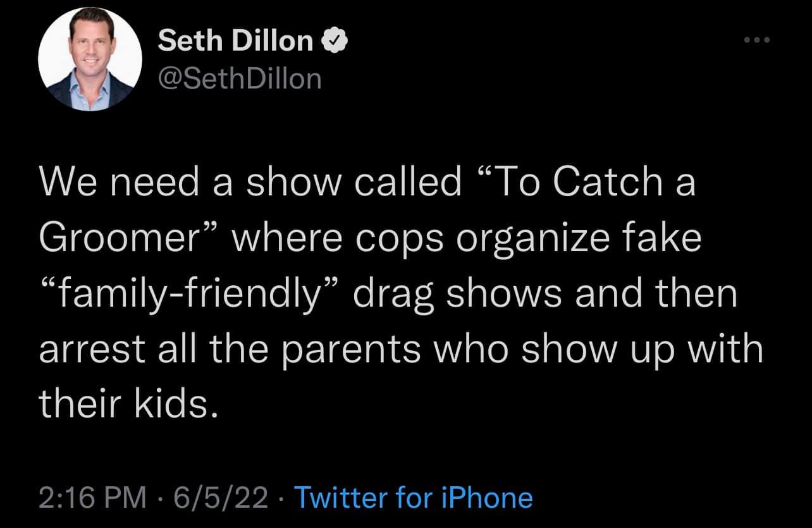
Task: Open the three-dot more options menu
Action: (756, 41)
